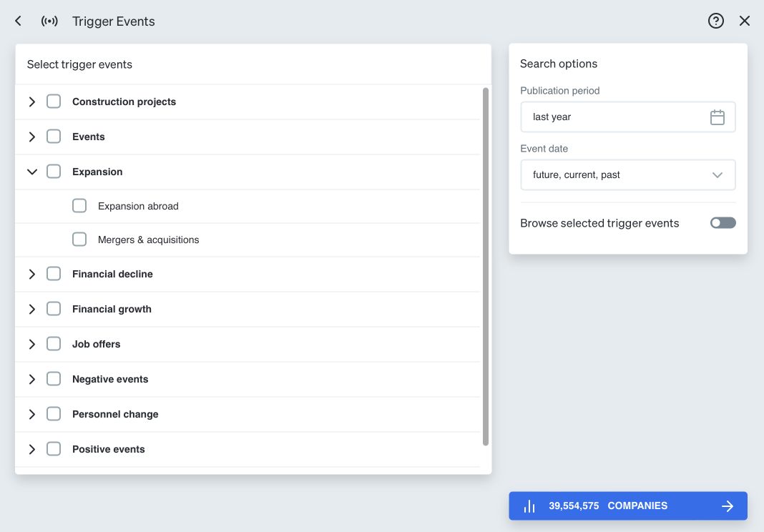Check the Construction projects checkbox
The image size is (764, 532).
(54, 102)
